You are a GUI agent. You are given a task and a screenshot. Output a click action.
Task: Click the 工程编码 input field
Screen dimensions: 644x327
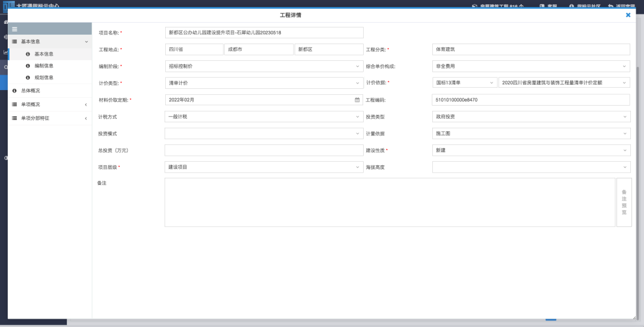[x=531, y=100]
